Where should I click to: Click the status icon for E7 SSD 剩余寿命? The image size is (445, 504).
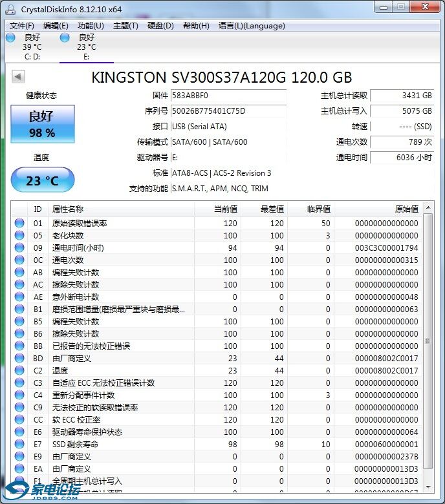[x=19, y=444]
